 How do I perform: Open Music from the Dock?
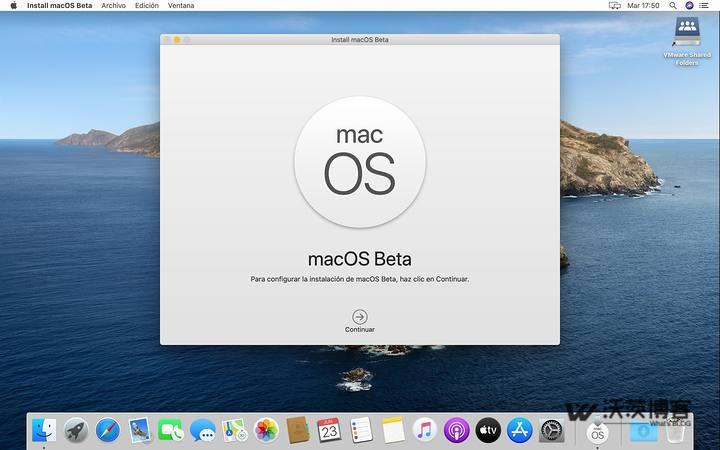425,431
